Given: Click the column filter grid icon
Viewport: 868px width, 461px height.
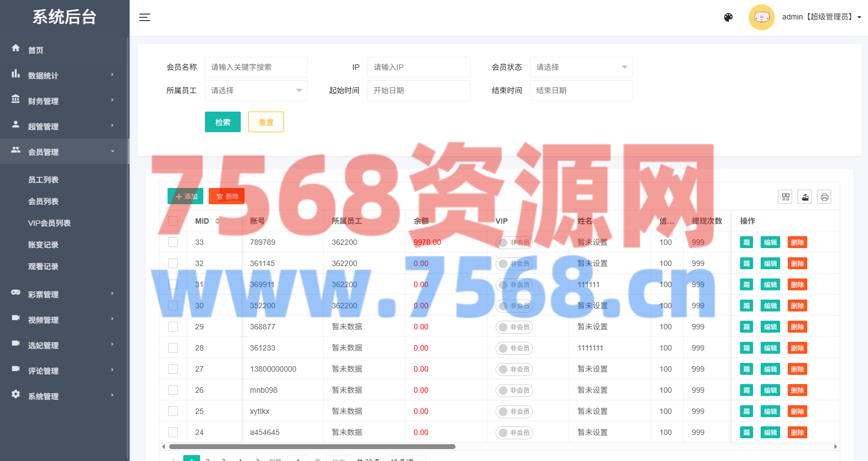Looking at the screenshot, I should [785, 197].
